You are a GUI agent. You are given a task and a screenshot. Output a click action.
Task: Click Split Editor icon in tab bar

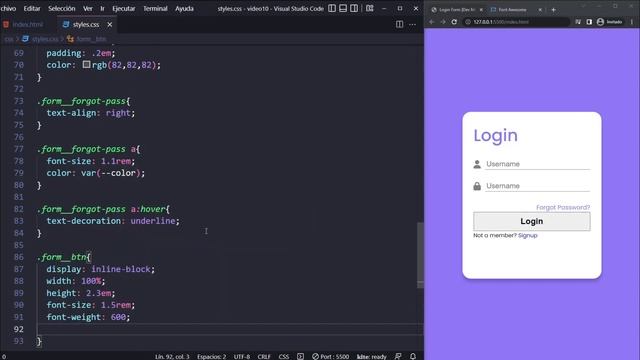click(x=399, y=24)
